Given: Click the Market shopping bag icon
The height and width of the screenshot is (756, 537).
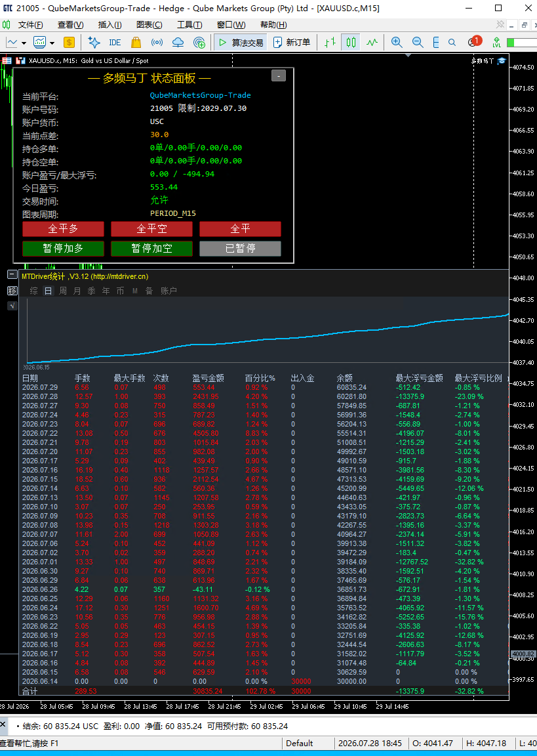Looking at the screenshot, I should tap(136, 43).
